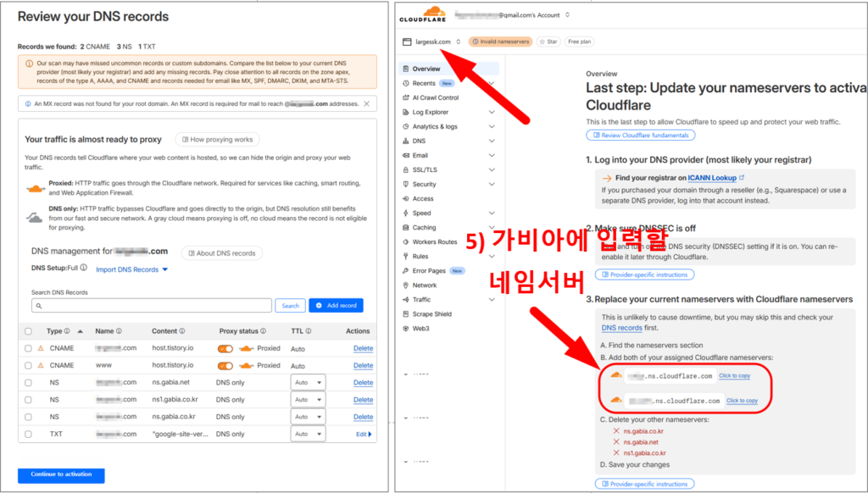
Task: Open the TTL dropdown for the ns.gabia.net record
Action: pos(309,382)
